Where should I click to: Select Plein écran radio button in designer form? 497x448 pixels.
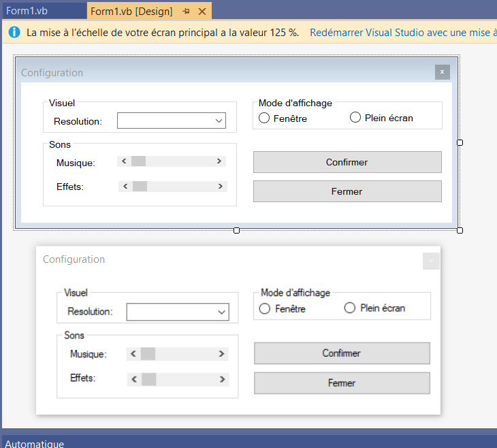pyautogui.click(x=355, y=117)
